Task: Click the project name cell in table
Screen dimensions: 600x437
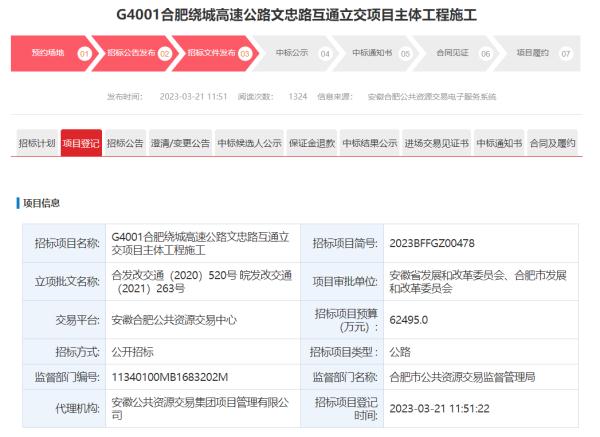Action: click(203, 243)
